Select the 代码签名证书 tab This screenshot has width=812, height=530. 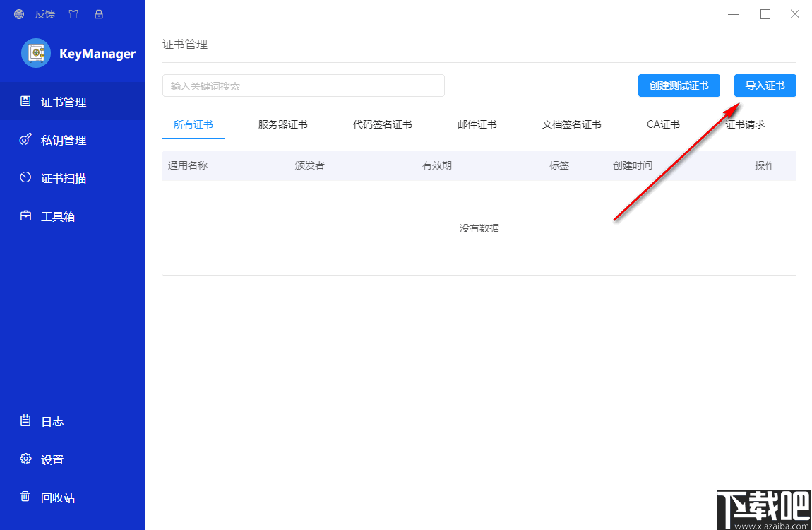point(381,124)
